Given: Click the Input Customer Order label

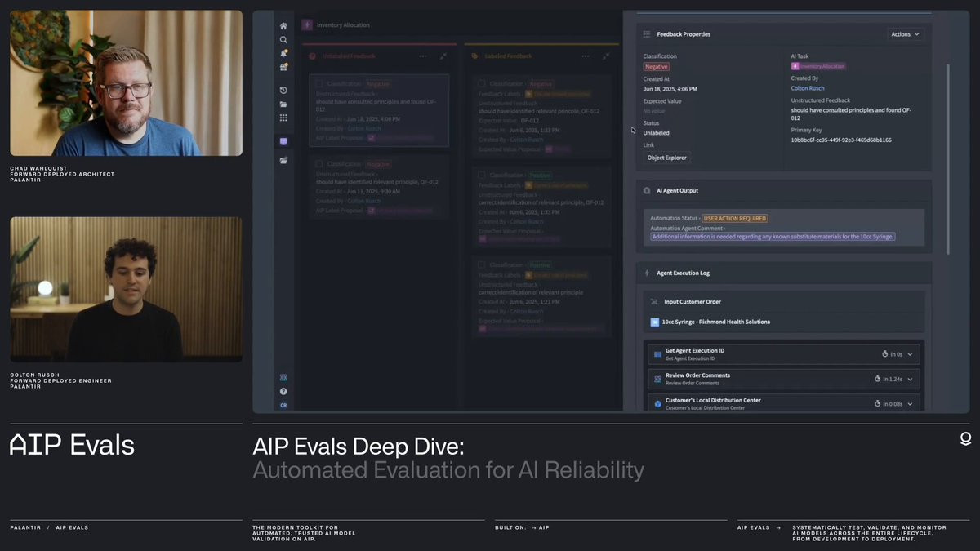Looking at the screenshot, I should 693,302.
